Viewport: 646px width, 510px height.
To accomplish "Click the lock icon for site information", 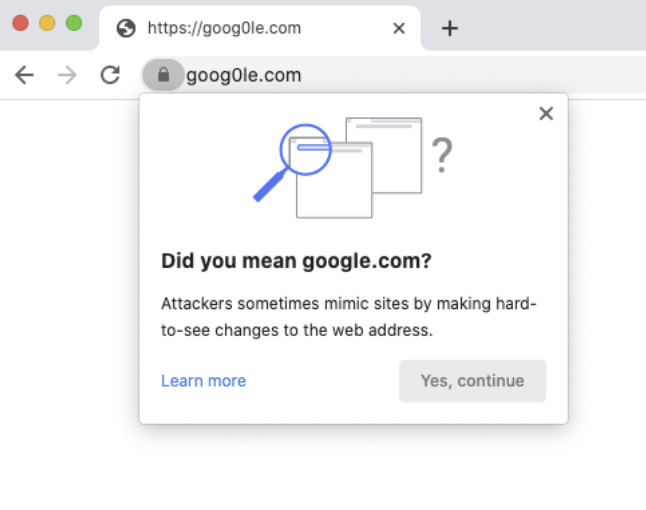I will [x=163, y=75].
